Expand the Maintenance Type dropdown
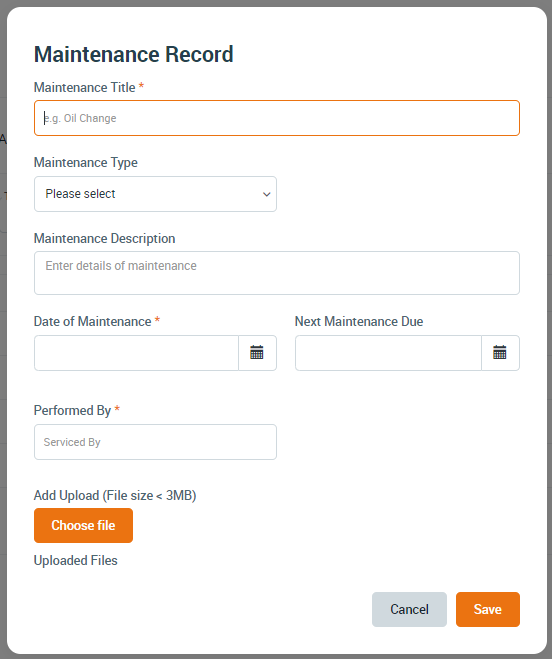 [x=155, y=194]
